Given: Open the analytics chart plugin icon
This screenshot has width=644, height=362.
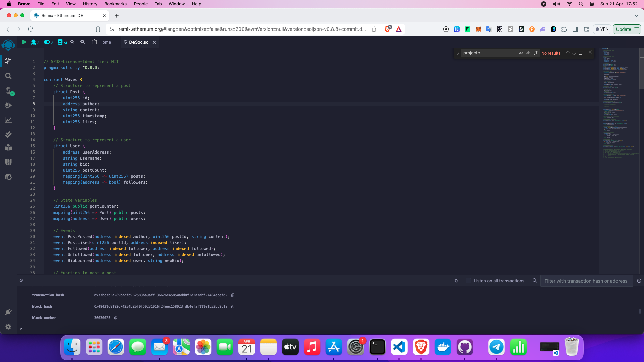Looking at the screenshot, I should click(x=8, y=120).
